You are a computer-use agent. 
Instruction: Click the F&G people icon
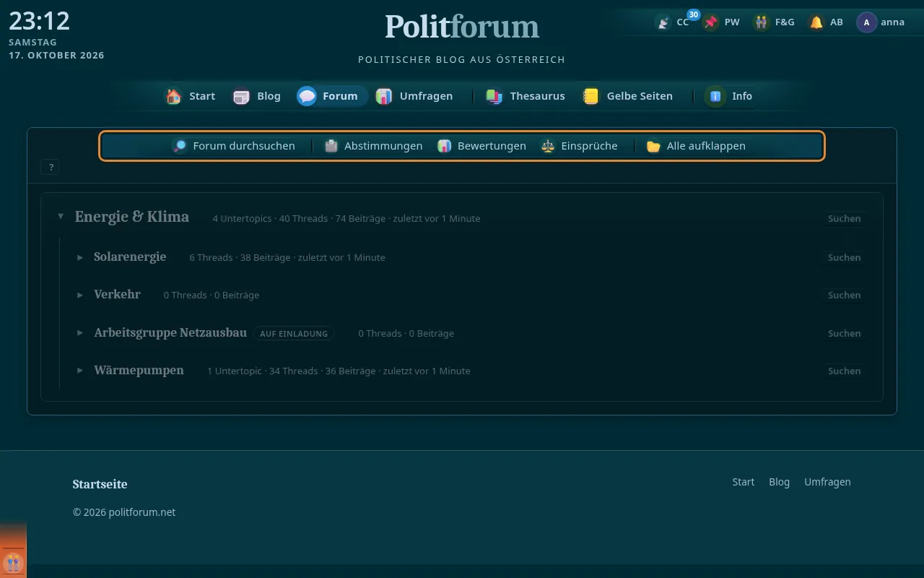(x=762, y=22)
